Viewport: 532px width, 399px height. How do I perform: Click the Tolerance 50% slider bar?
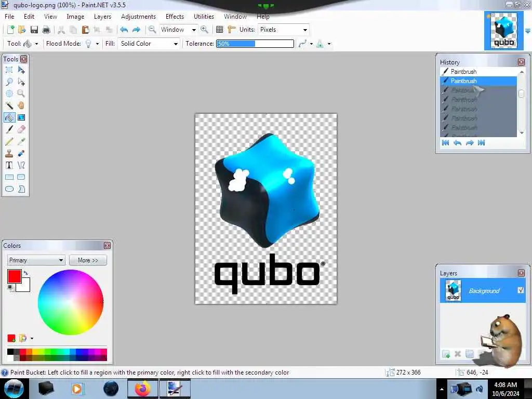(x=255, y=44)
